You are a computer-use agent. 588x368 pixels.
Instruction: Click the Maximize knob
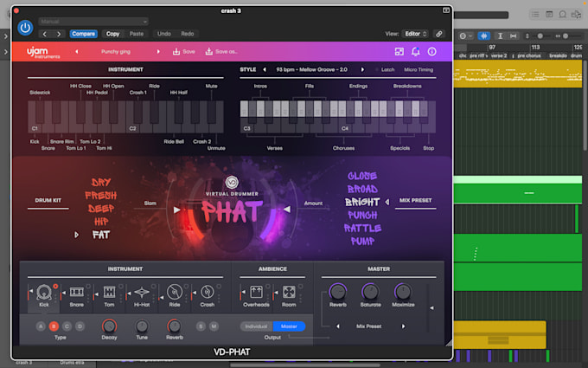[x=403, y=292]
